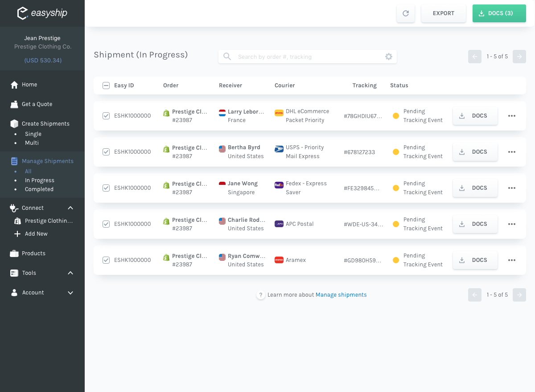Collapse the Tools section chevron

click(x=70, y=273)
